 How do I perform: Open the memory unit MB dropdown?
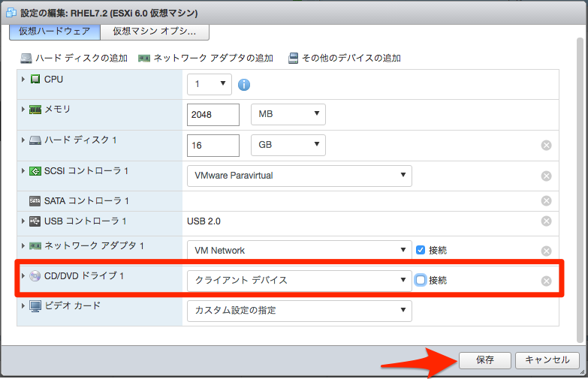point(288,114)
